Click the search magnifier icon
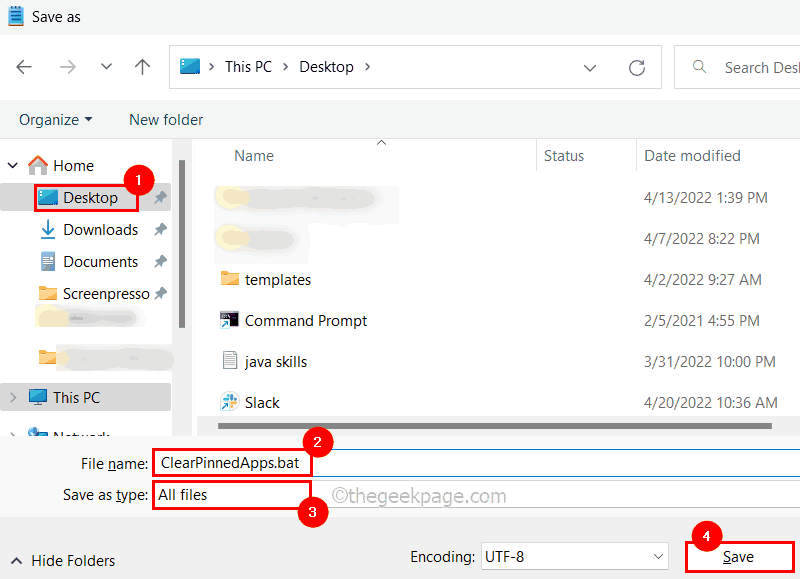Screen dimensions: 800x579 [697, 67]
